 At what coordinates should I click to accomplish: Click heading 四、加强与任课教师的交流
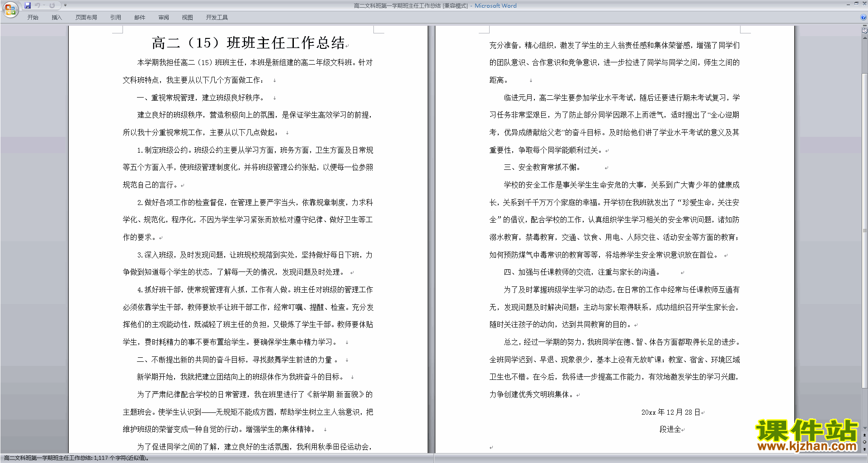coord(582,272)
